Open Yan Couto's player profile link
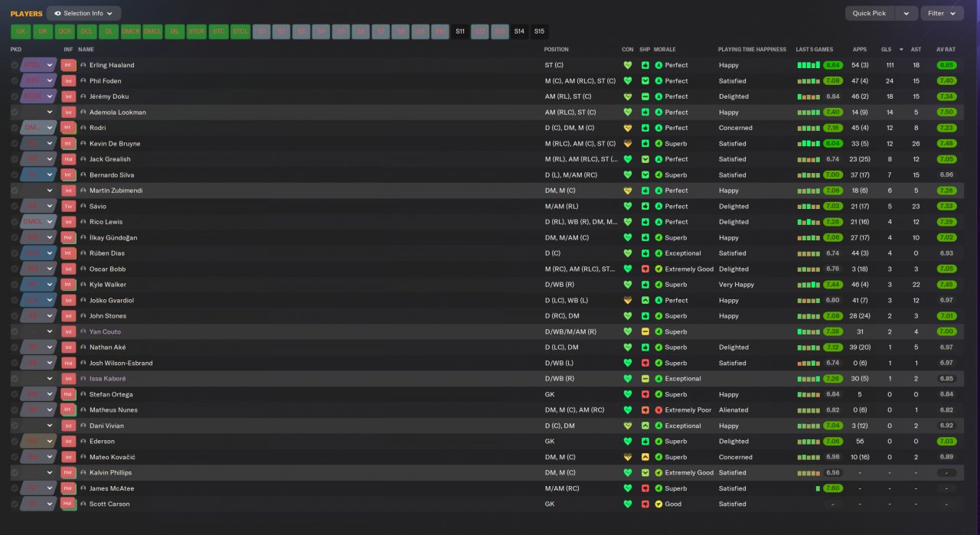The width and height of the screenshot is (980, 535). pyautogui.click(x=105, y=332)
